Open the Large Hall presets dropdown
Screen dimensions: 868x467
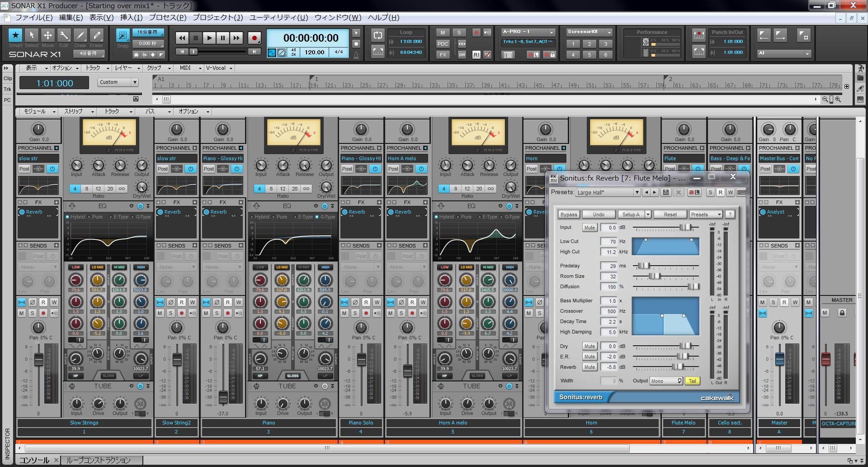(x=637, y=192)
